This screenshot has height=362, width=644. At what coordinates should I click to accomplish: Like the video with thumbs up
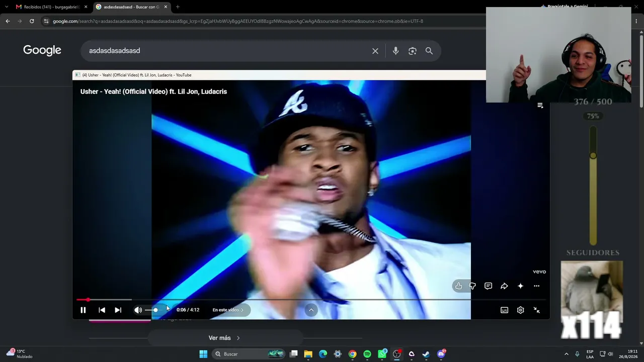point(458,286)
